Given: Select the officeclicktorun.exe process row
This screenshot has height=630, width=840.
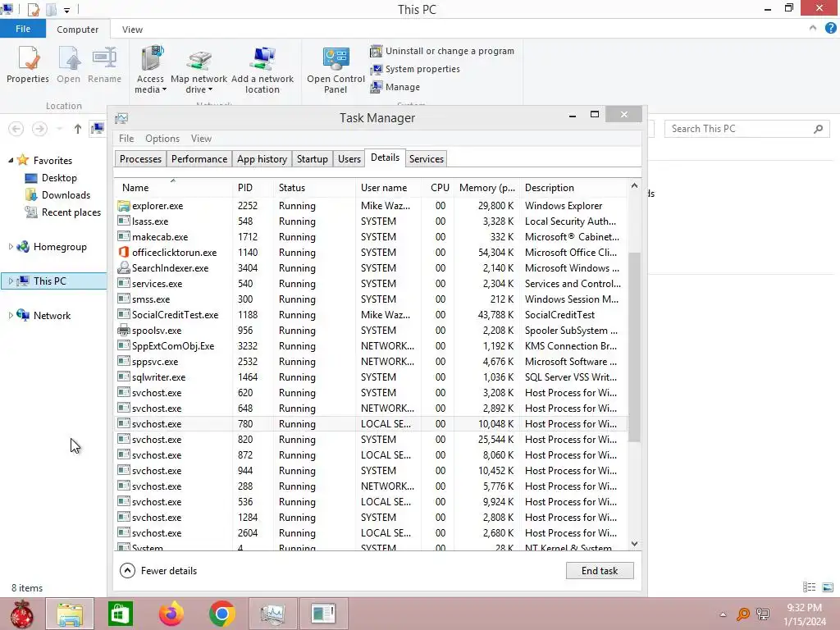Looking at the screenshot, I should click(371, 253).
